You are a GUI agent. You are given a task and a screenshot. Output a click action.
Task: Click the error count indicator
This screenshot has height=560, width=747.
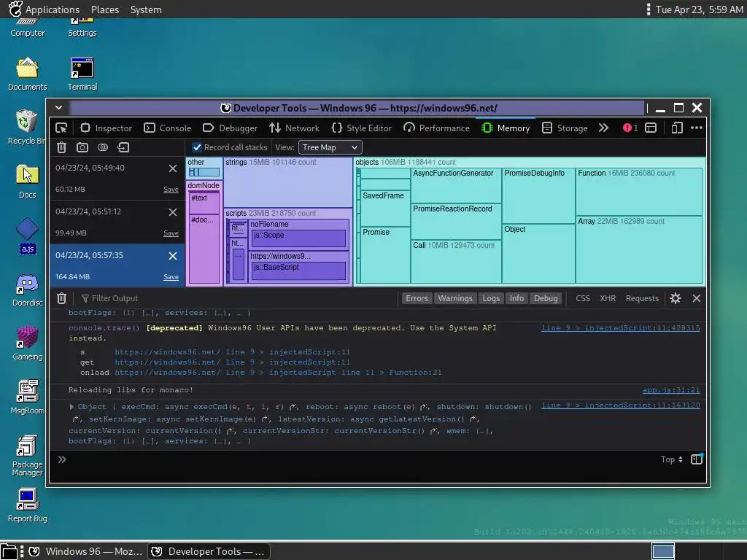[630, 128]
